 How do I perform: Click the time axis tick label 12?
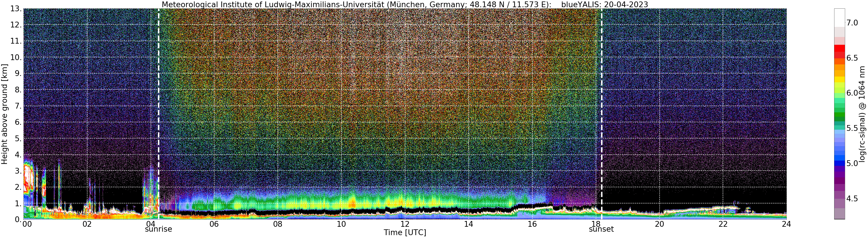click(x=405, y=224)
